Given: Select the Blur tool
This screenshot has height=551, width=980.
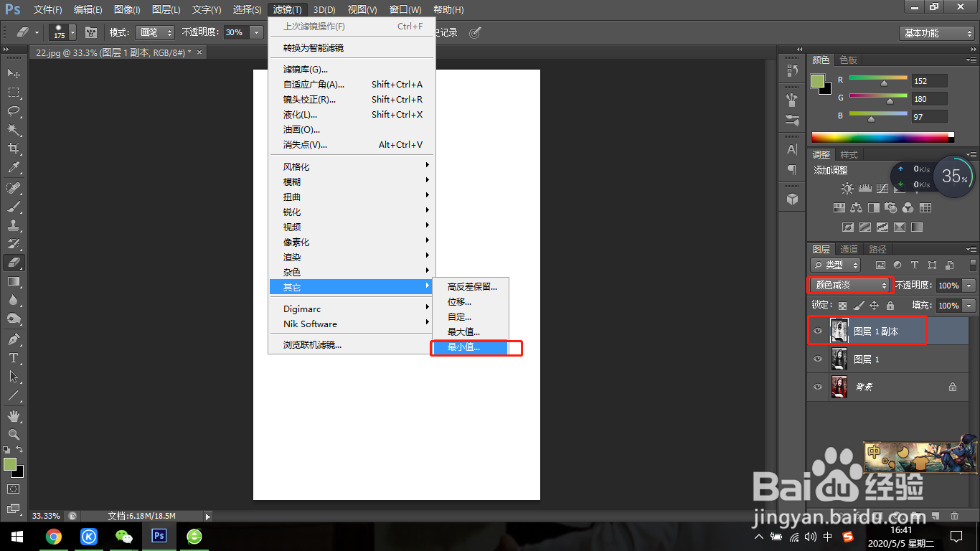Looking at the screenshot, I should click(14, 300).
